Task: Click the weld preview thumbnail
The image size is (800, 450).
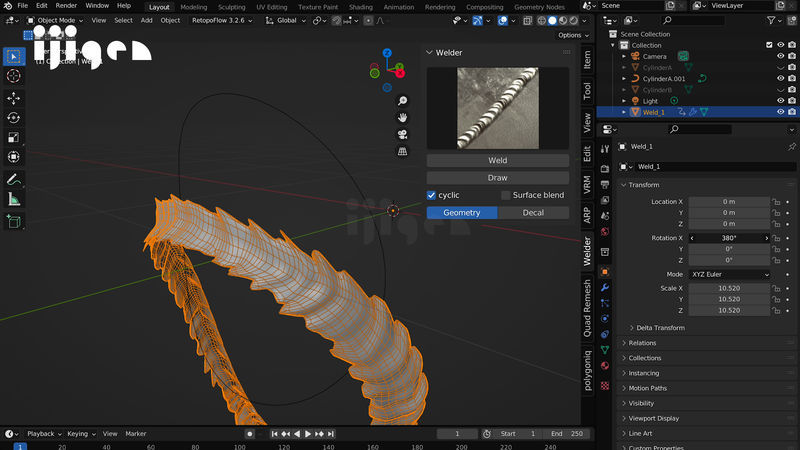Action: pyautogui.click(x=497, y=108)
